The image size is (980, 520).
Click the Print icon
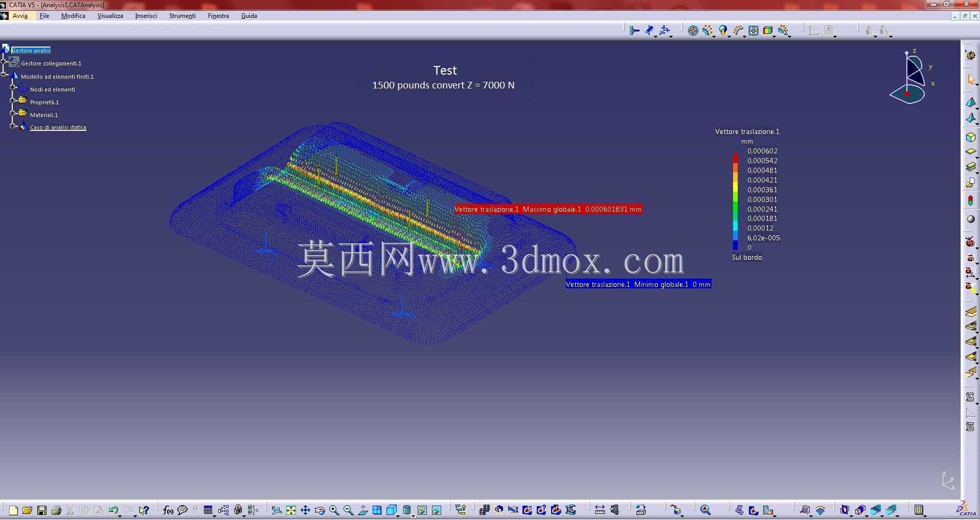tap(56, 510)
